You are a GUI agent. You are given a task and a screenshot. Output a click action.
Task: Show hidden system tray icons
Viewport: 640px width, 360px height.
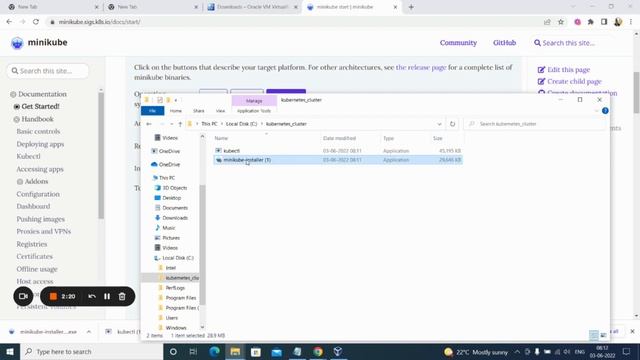pyautogui.click(x=517, y=351)
